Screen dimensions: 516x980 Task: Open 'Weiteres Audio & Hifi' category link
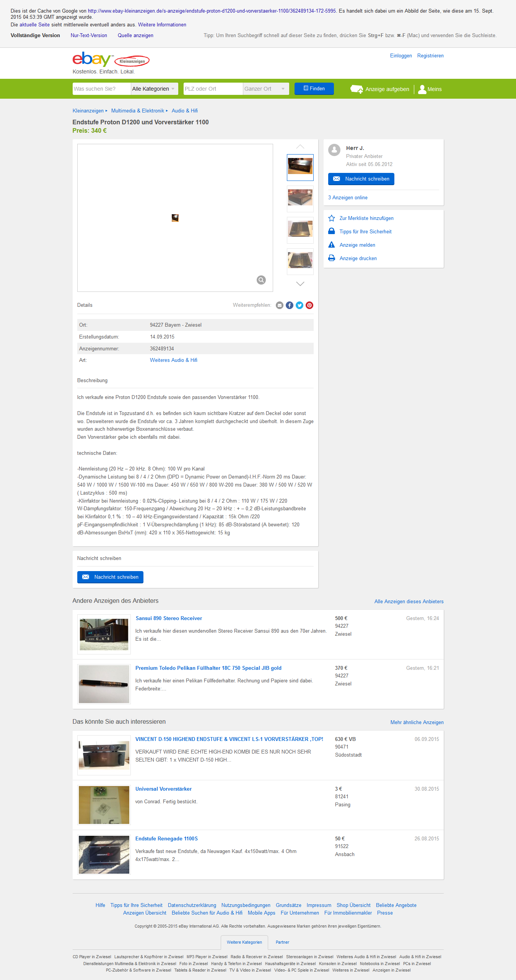(174, 360)
